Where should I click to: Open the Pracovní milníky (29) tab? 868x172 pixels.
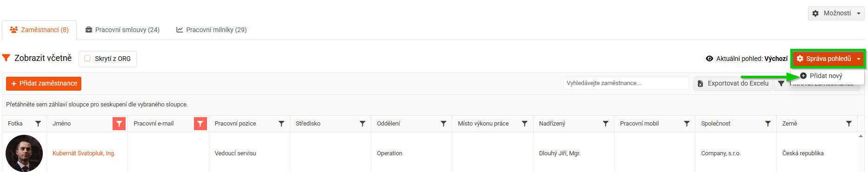212,30
